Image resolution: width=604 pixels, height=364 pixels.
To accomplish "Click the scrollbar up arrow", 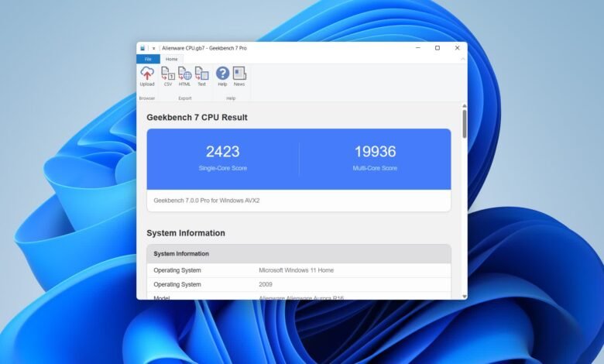I will (464, 106).
